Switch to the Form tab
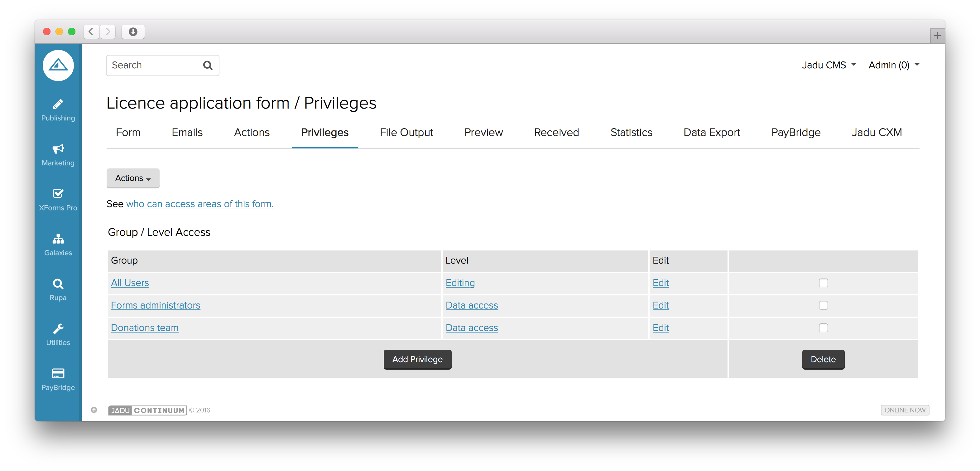The image size is (980, 471). [128, 133]
